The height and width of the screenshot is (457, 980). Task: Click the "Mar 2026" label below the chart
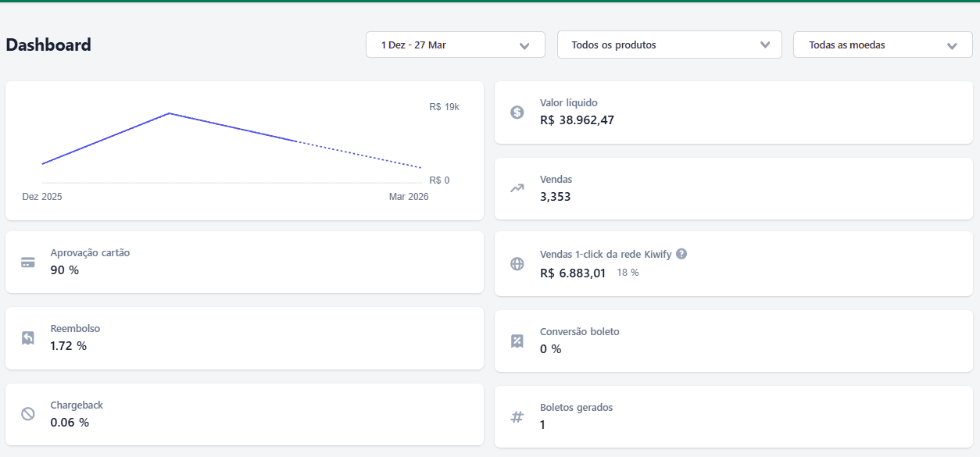tap(410, 196)
